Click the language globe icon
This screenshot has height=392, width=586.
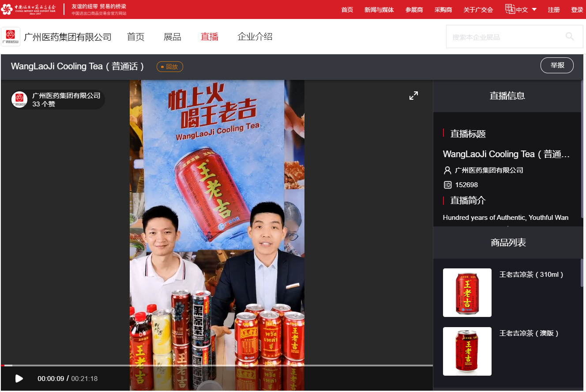(510, 9)
